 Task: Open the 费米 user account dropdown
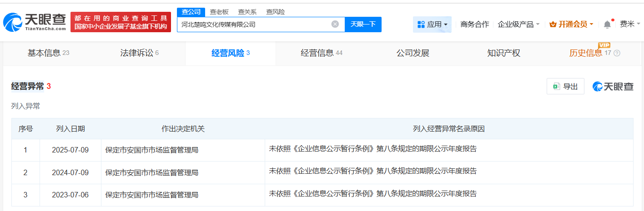click(630, 25)
